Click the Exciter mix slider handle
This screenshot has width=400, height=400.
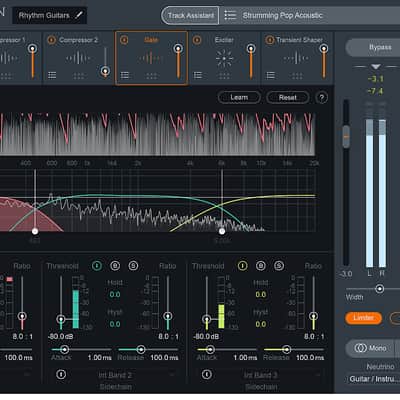[x=251, y=49]
